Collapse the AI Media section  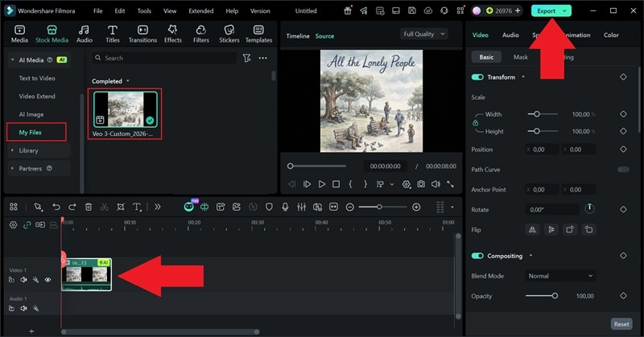[12, 60]
